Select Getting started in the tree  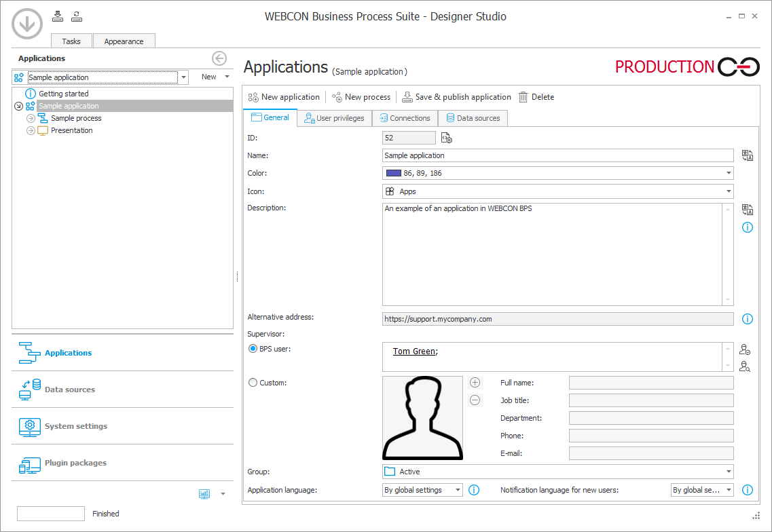[64, 94]
